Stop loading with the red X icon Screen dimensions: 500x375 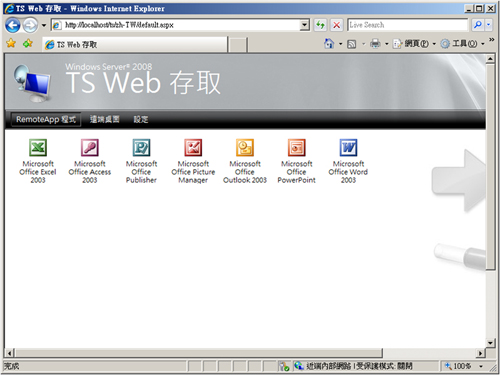pyautogui.click(x=337, y=25)
